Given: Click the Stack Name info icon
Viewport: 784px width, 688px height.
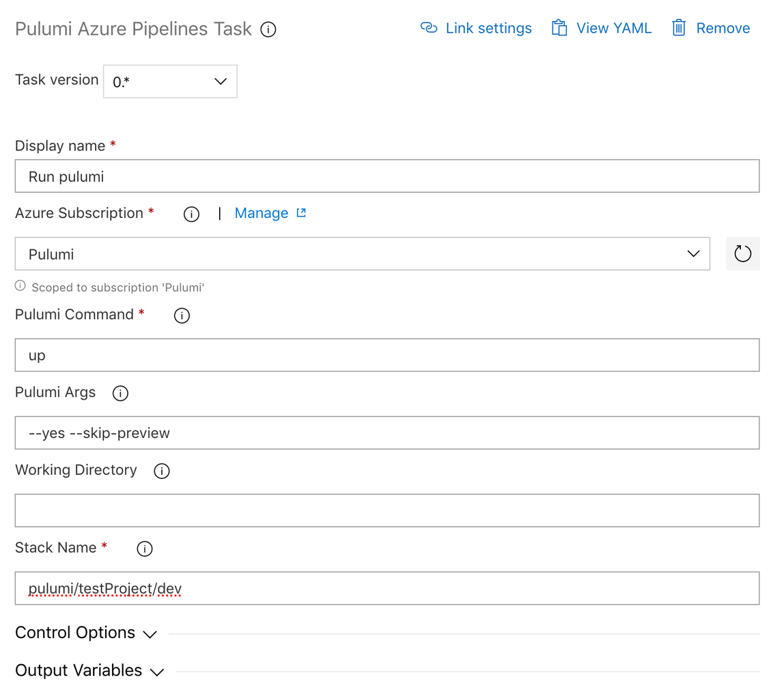Looking at the screenshot, I should click(x=145, y=549).
